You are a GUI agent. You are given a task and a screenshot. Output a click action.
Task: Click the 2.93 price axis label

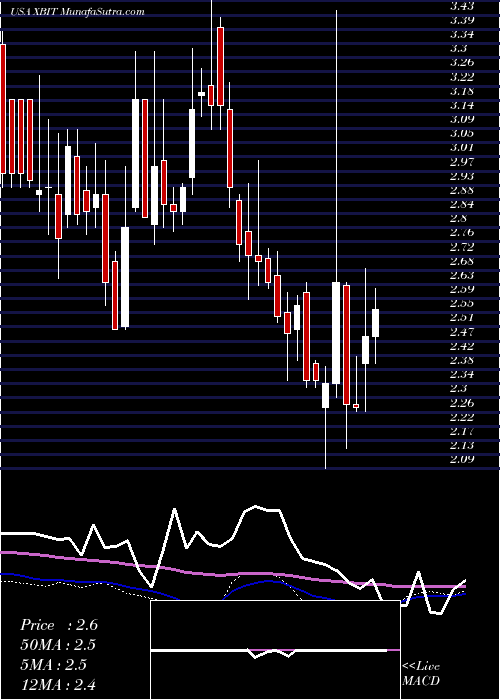coord(462,176)
